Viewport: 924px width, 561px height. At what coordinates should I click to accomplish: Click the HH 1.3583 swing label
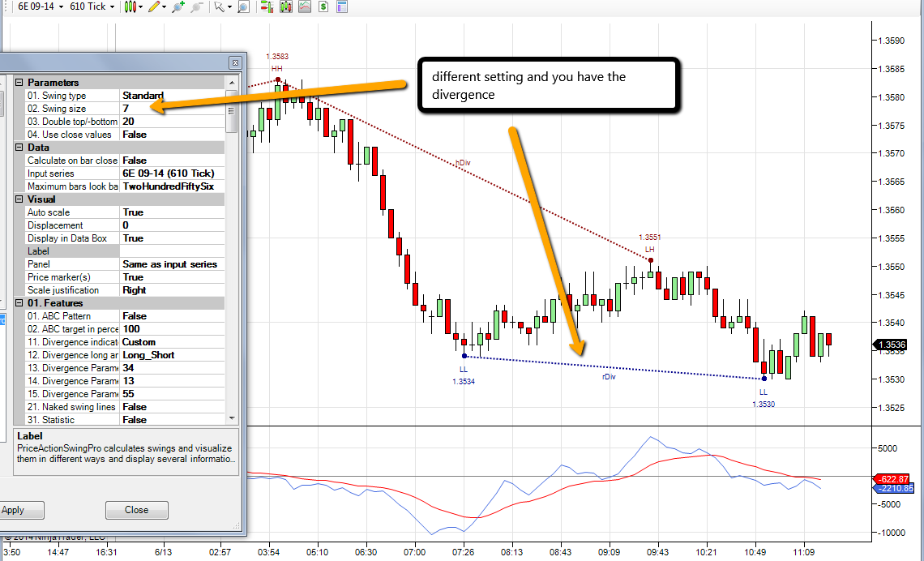[x=277, y=62]
